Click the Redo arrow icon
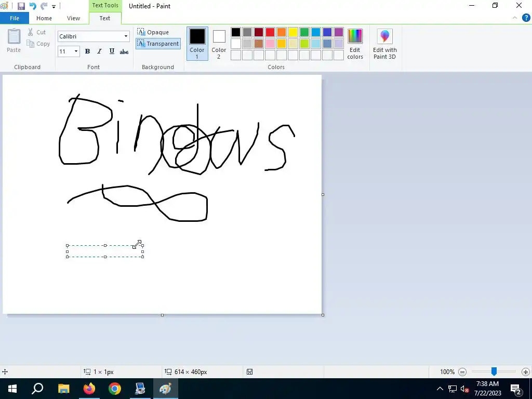Image resolution: width=532 pixels, height=399 pixels. [44, 6]
